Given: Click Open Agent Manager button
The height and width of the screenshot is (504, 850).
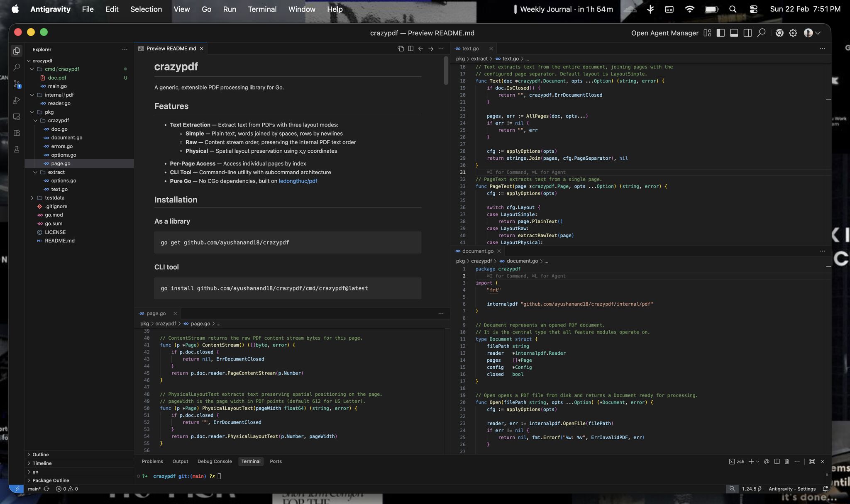Looking at the screenshot, I should coord(664,33).
